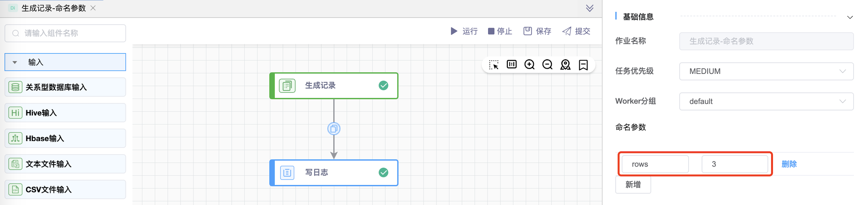Click the copy icon on connector line
This screenshot has width=868, height=205.
(334, 129)
